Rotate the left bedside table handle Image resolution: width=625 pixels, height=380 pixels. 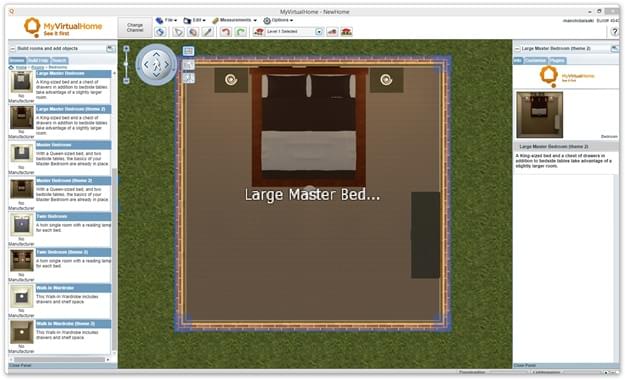pyautogui.click(x=231, y=80)
